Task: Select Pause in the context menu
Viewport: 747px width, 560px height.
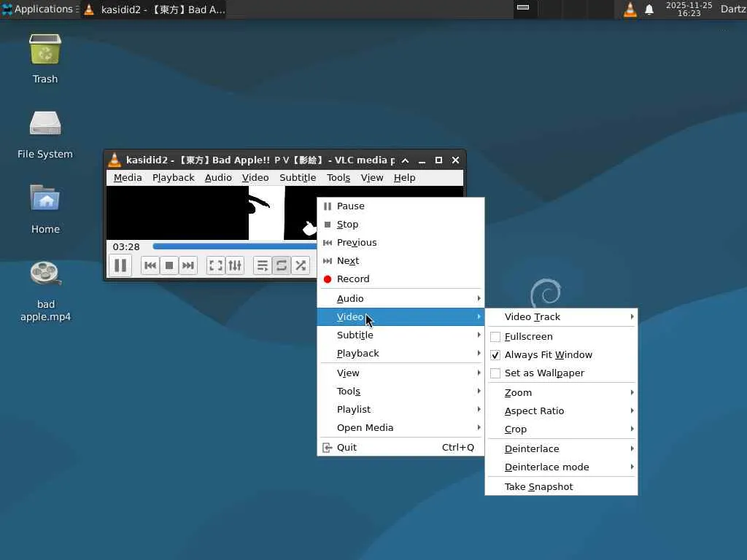Action: coord(400,206)
